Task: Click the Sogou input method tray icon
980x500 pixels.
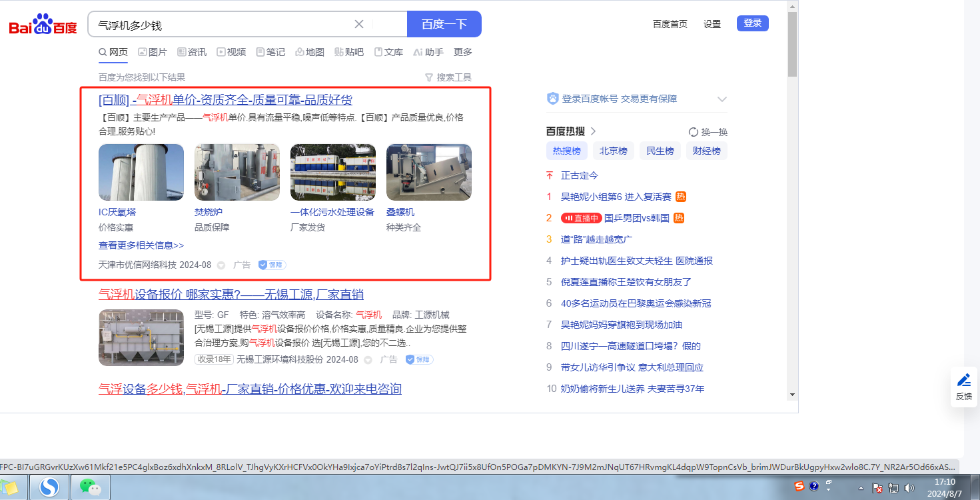Action: [x=799, y=487]
